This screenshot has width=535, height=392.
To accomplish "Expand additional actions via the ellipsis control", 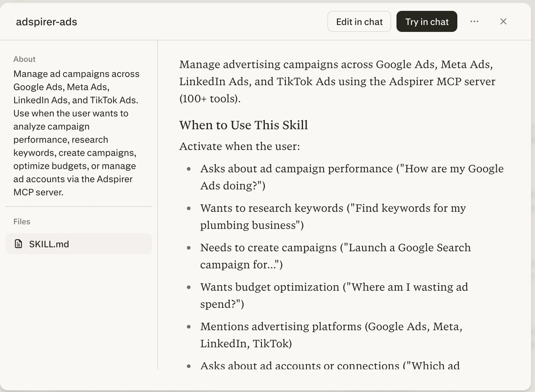I will click(474, 21).
